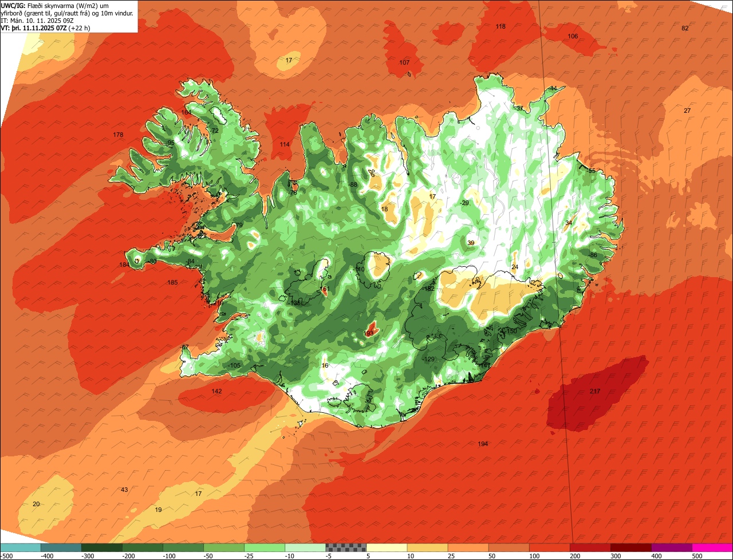The width and height of the screenshot is (733, 560).
Task: Click the 24 value above the glacier
Action: click(x=515, y=267)
